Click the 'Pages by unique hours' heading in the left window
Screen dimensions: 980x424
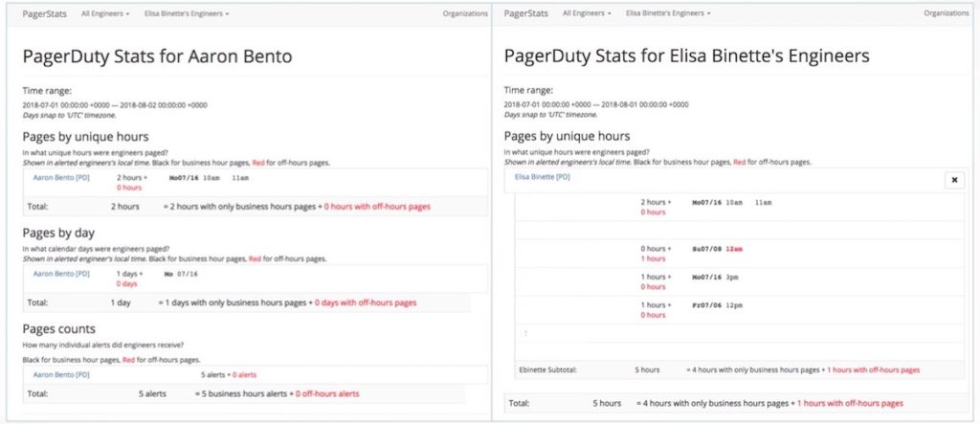85,137
